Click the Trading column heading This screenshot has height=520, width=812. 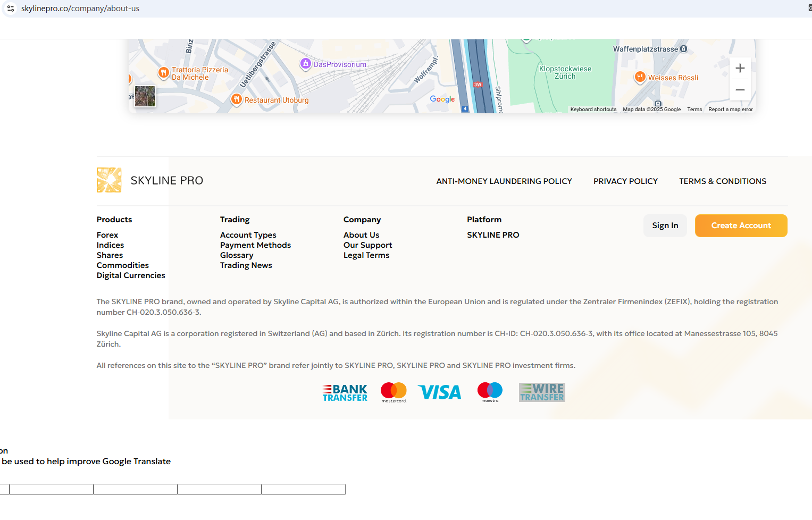tap(235, 220)
